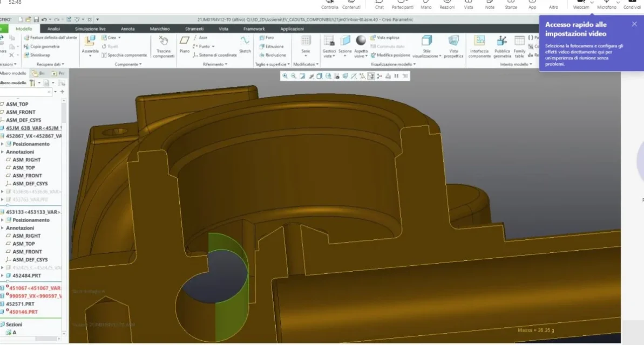Open the Sezione dropdown

(x=345, y=46)
